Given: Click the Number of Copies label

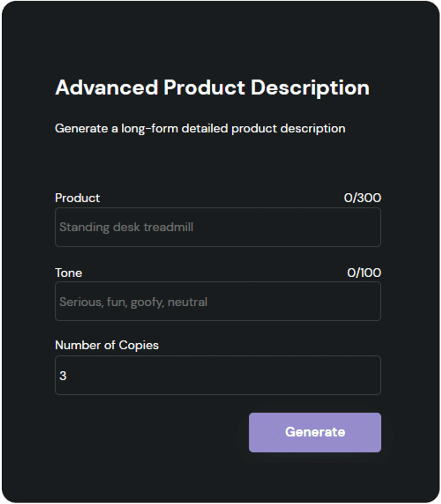Looking at the screenshot, I should pos(107,345).
